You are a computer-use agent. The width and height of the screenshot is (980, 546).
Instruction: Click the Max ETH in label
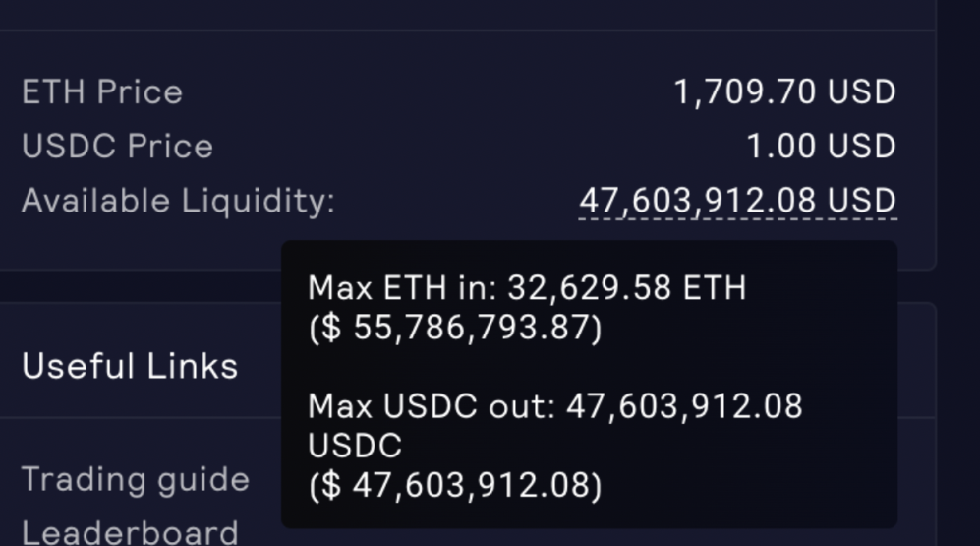pyautogui.click(x=403, y=288)
